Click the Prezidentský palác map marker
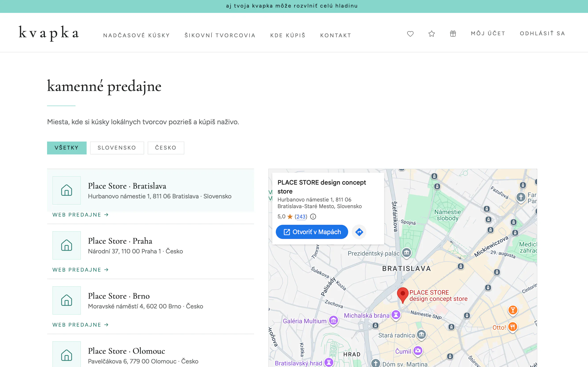Viewport: 588px width, 367px height. pos(407,253)
